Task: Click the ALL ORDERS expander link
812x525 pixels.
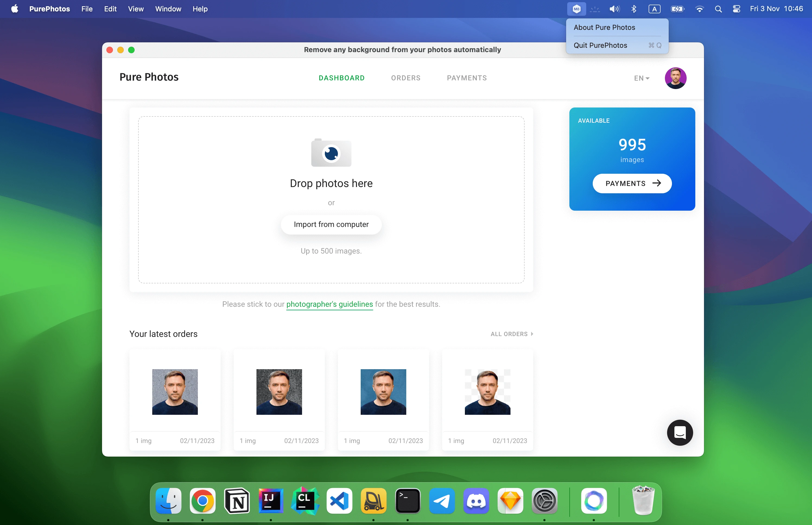Action: pyautogui.click(x=511, y=334)
